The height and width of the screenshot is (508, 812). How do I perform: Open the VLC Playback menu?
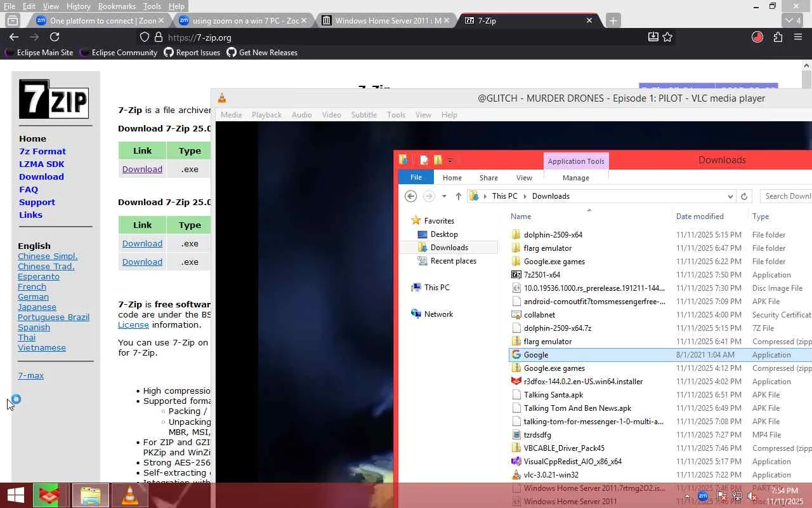(266, 115)
